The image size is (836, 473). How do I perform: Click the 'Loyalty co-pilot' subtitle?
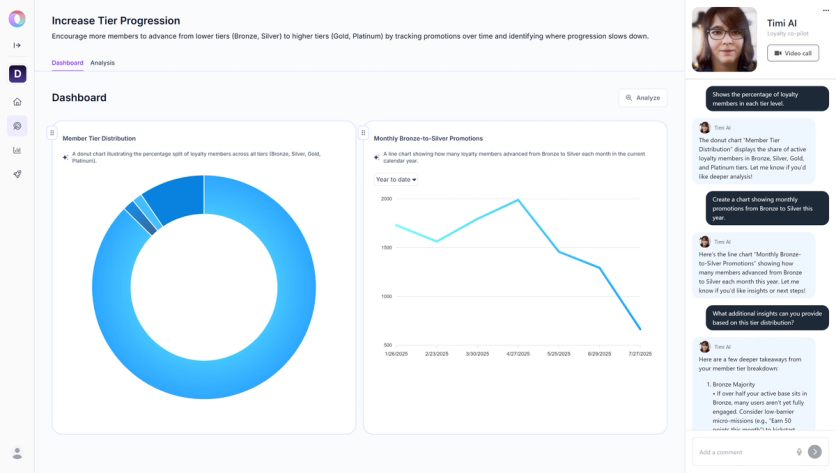pyautogui.click(x=788, y=34)
